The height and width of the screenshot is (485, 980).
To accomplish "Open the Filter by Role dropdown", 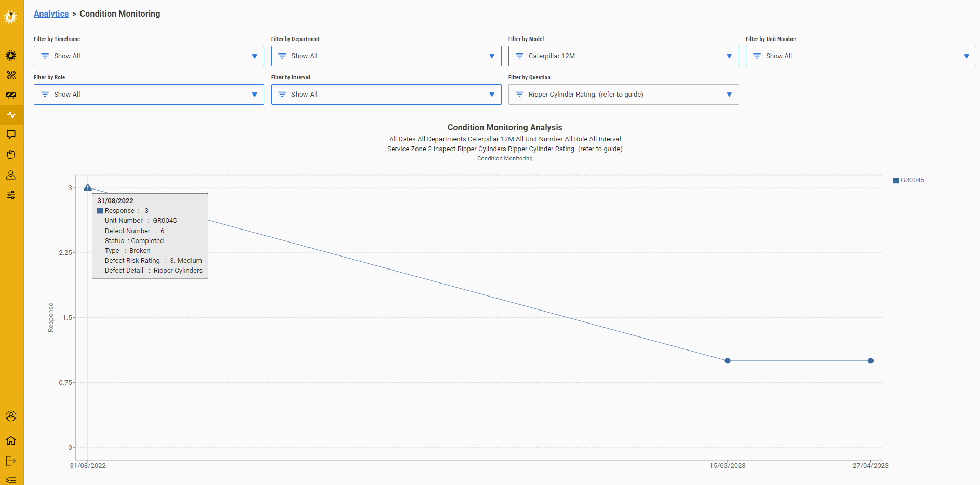I will 149,95.
